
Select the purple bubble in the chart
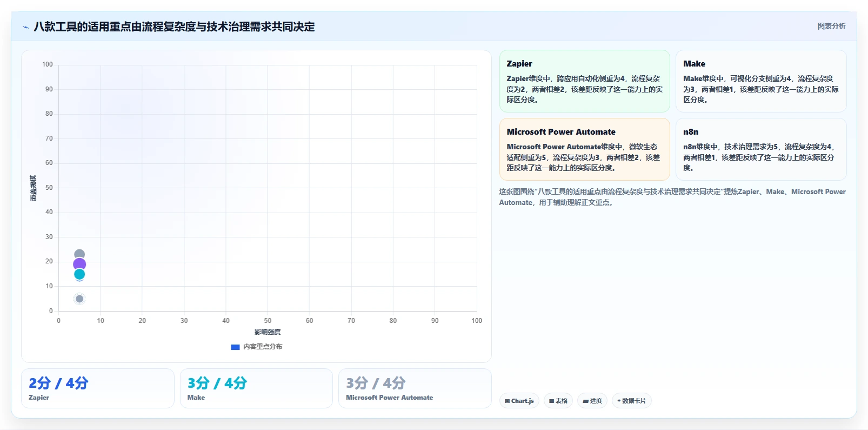click(79, 264)
